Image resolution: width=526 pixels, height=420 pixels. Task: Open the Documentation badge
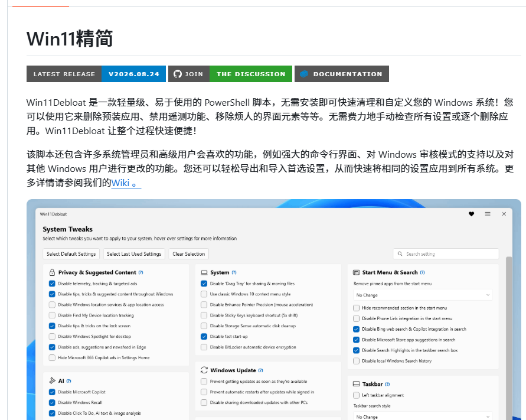(342, 74)
